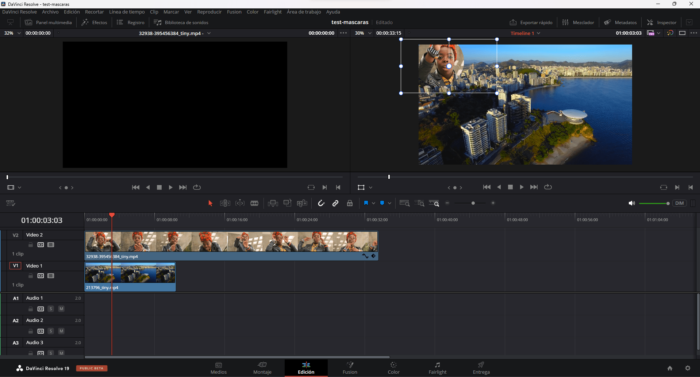Open the Metadatos panel
The image size is (700, 377).
point(621,22)
